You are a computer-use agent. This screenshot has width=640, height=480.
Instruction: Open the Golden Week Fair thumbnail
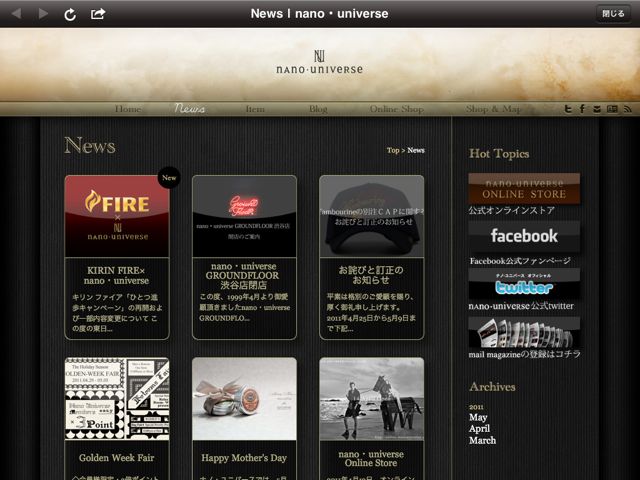coord(117,399)
